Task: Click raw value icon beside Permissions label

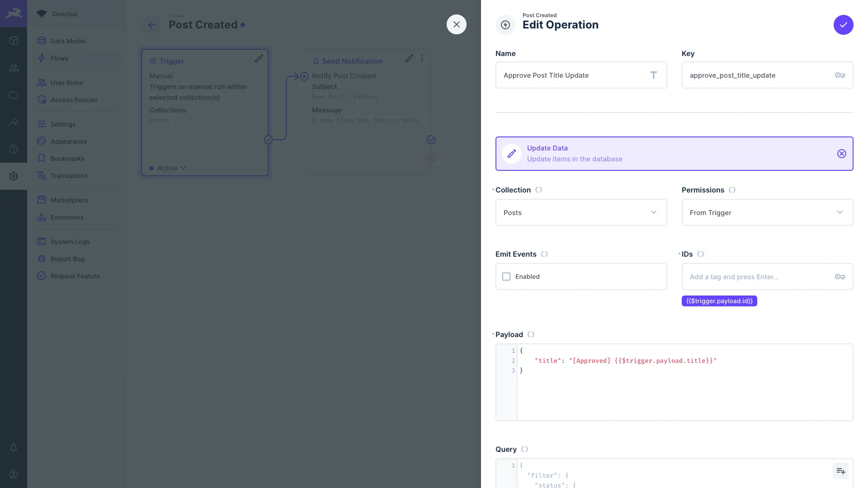Action: [x=732, y=190]
